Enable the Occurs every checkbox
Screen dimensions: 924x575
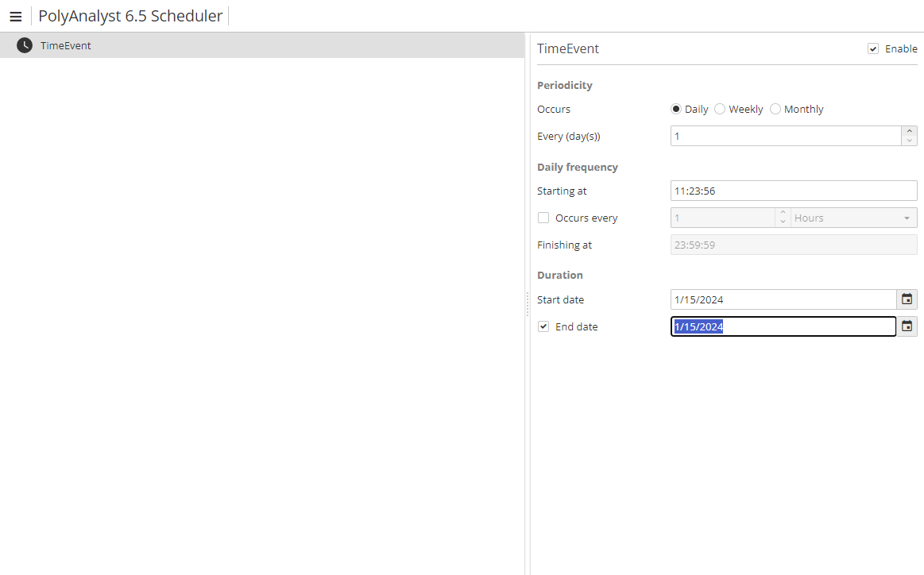543,218
